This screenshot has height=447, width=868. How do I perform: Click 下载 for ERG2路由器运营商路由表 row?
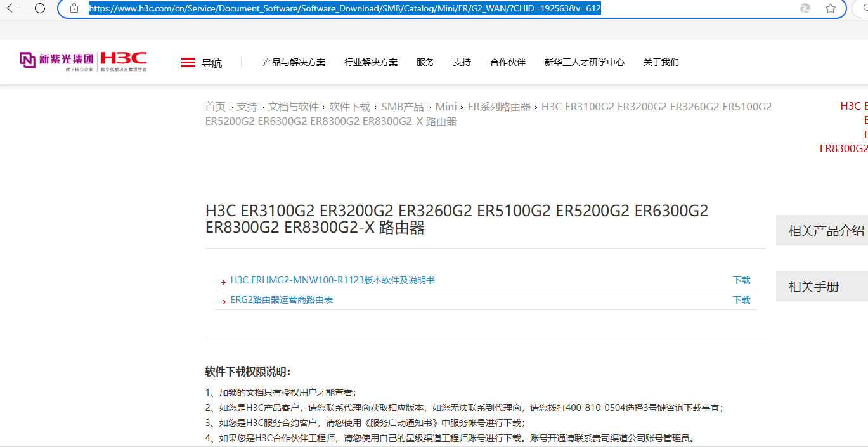(742, 300)
